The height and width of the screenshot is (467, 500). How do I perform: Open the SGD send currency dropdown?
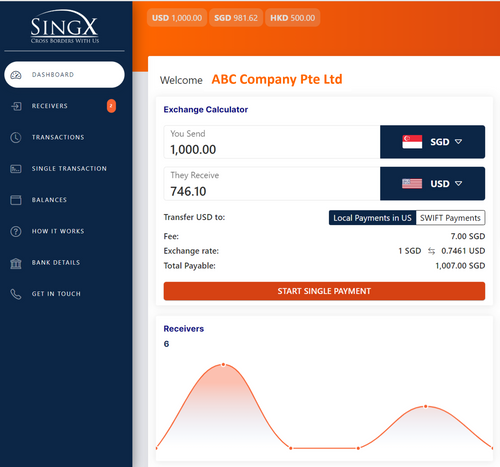[x=432, y=142]
